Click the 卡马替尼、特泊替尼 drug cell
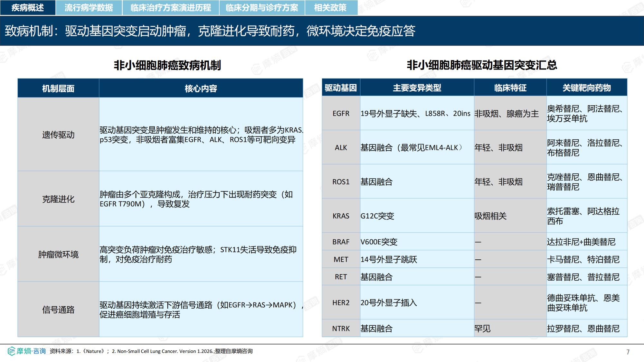644x362 pixels. click(587, 259)
